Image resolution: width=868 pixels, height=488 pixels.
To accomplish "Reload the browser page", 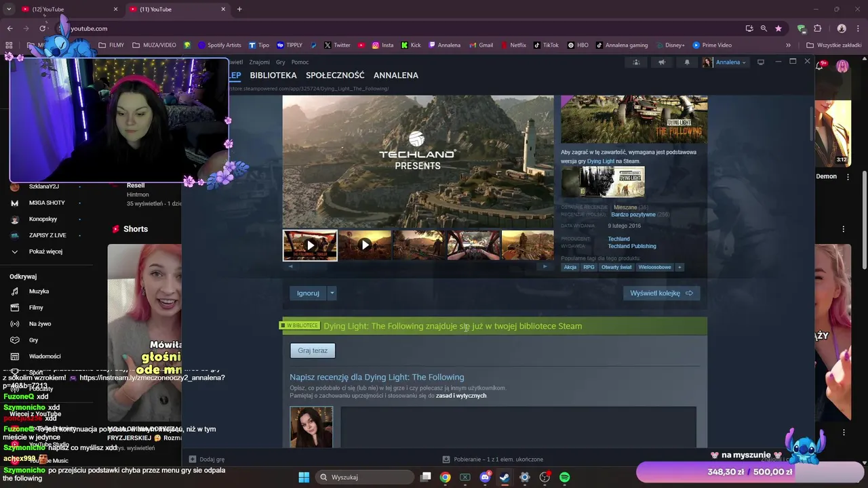I will (42, 28).
